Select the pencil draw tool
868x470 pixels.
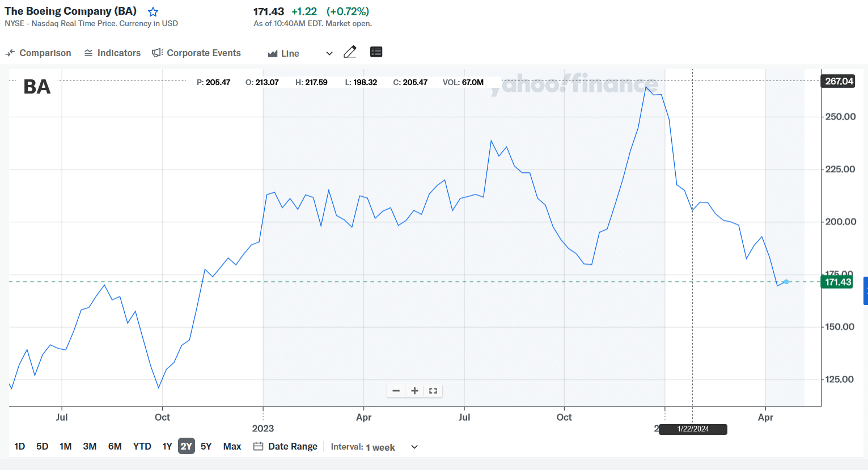tap(350, 52)
